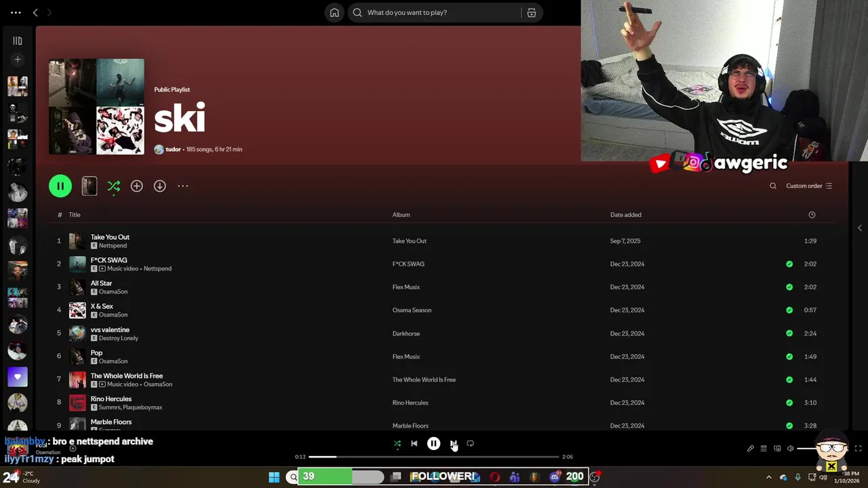Show hidden system tray icons
Viewport: 868px width, 488px height.
coord(768,477)
